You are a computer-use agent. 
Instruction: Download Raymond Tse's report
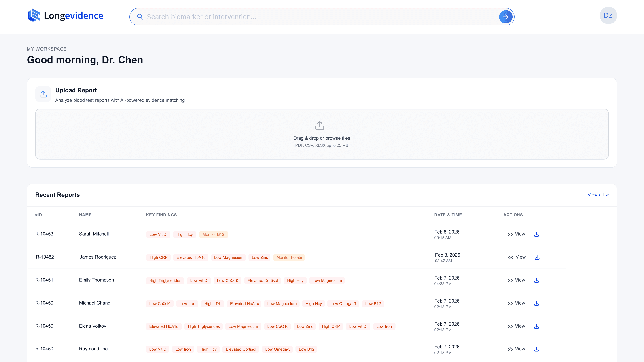[x=536, y=349]
